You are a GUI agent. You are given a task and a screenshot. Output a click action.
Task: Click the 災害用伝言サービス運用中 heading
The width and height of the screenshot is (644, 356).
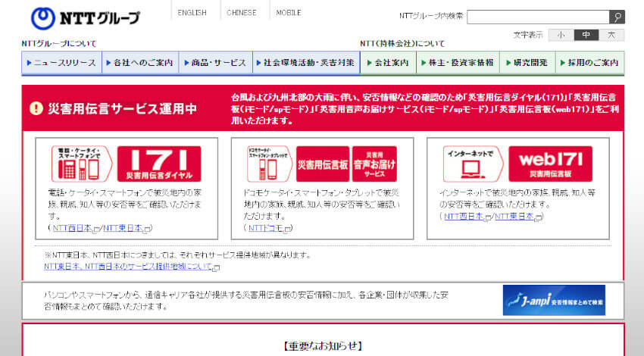[x=122, y=108]
